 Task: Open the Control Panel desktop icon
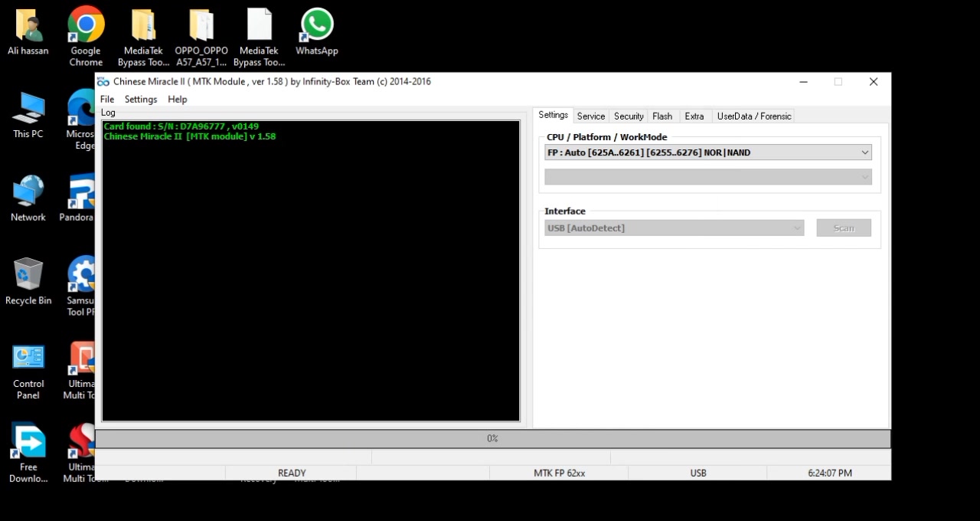(28, 372)
